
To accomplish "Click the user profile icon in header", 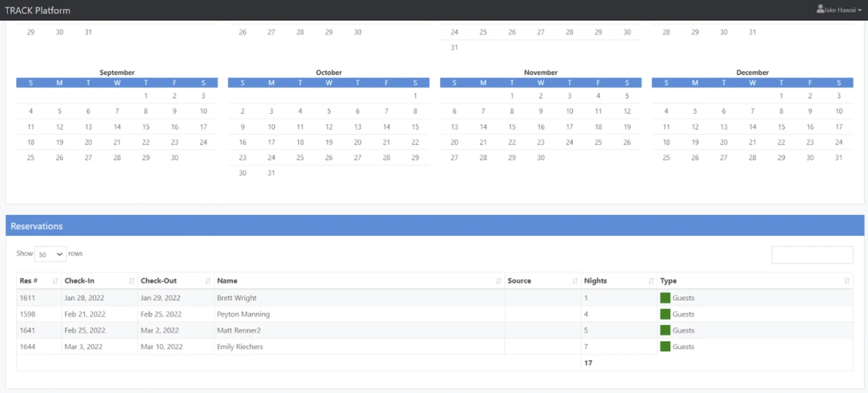I will click(x=820, y=9).
